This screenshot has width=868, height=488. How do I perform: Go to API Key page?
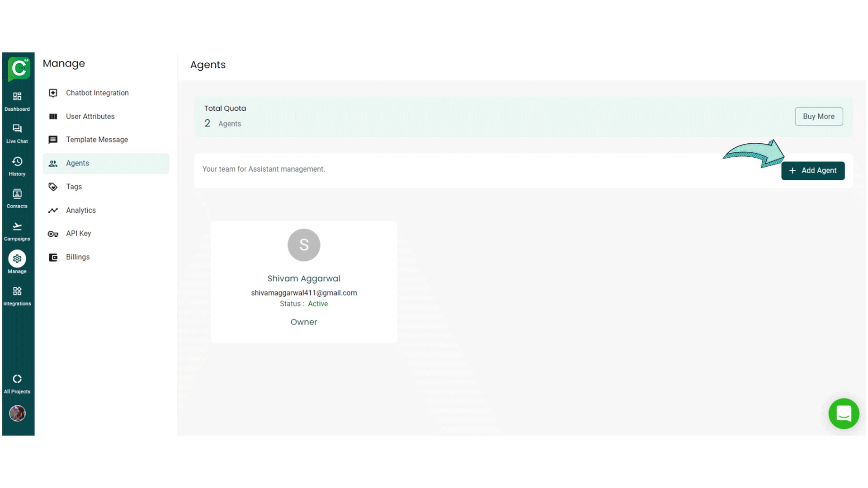(x=78, y=234)
